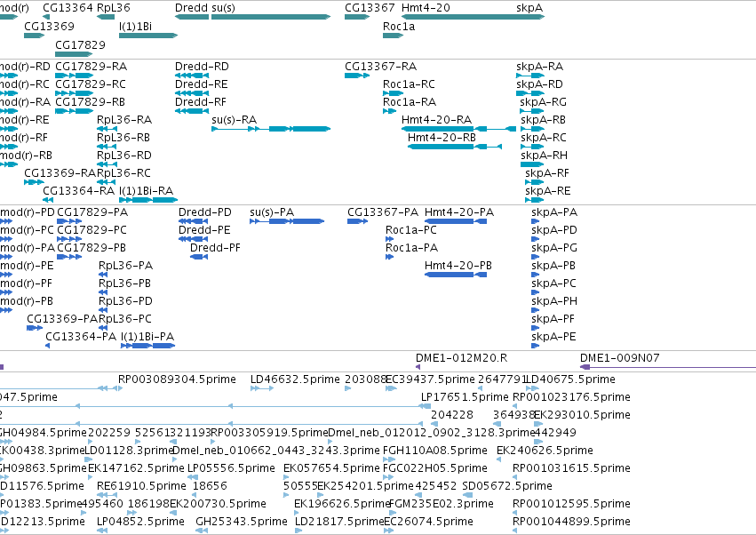This screenshot has width=756, height=535.
Task: Click the mod(r)-PE protein label
Action: 27,266
